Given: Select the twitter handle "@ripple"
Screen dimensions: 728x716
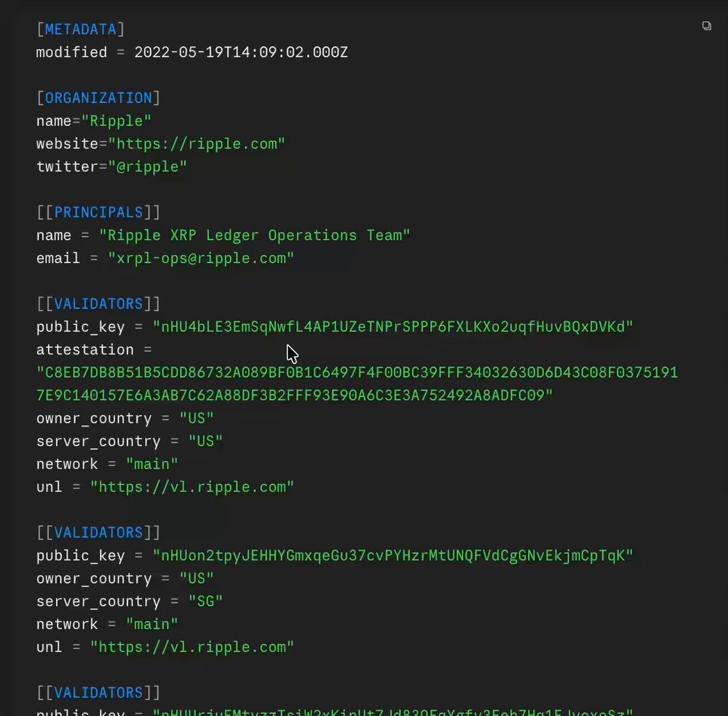Looking at the screenshot, I should [147, 167].
